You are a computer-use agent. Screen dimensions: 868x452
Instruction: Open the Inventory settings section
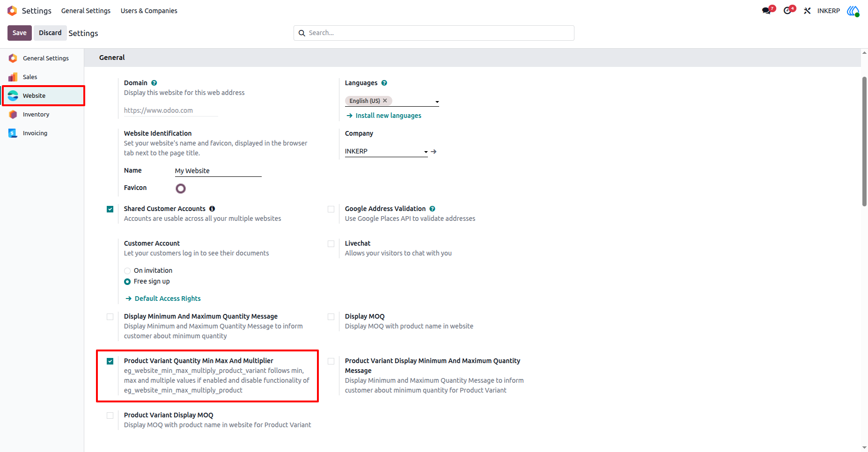click(x=42, y=114)
